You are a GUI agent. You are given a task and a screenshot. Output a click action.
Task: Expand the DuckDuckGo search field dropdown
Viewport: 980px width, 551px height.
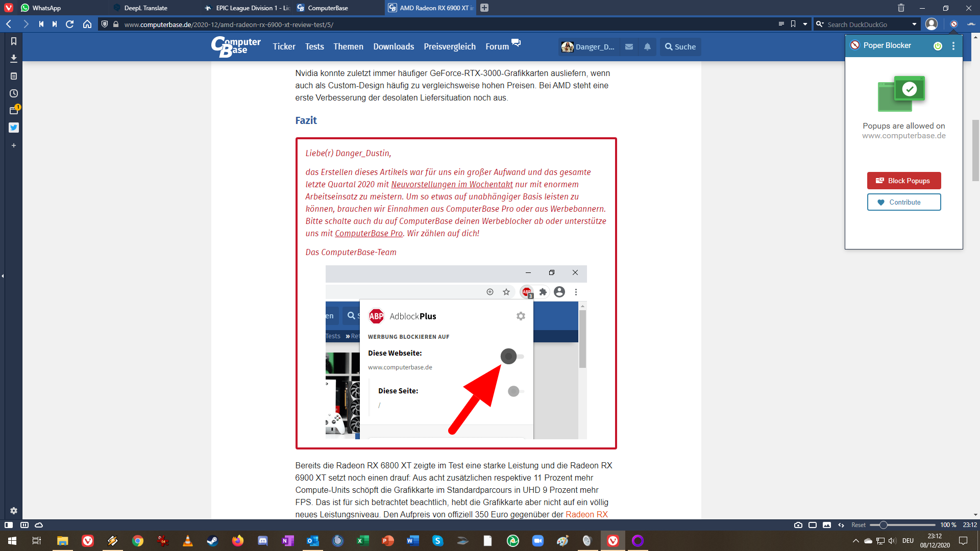(x=914, y=24)
